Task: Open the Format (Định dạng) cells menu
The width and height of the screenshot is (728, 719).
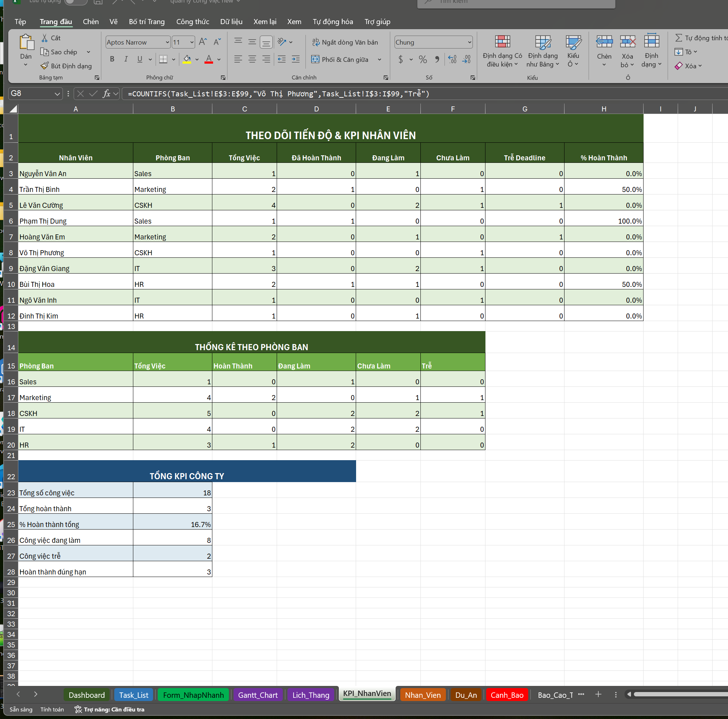Action: click(x=651, y=51)
